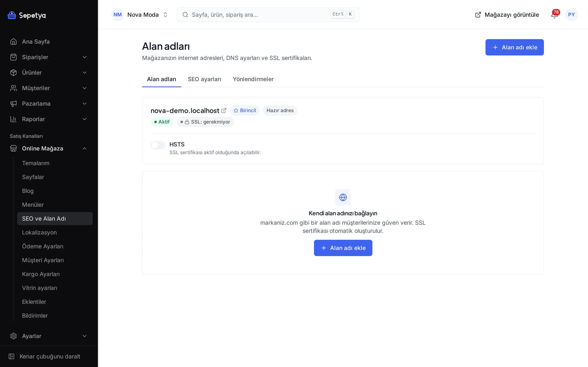Image resolution: width=588 pixels, height=367 pixels.
Task: Click the Kenar çubuğunu daralt collapse icon
Action: pos(11,356)
